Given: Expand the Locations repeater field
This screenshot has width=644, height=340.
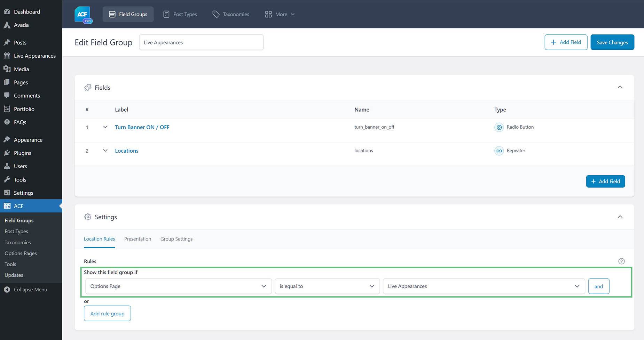Looking at the screenshot, I should 105,151.
